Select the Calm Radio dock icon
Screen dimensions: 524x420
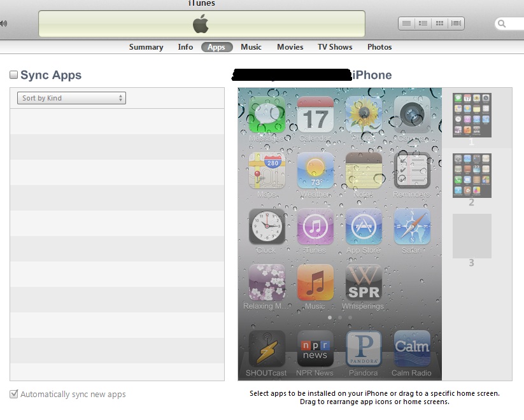(412, 349)
